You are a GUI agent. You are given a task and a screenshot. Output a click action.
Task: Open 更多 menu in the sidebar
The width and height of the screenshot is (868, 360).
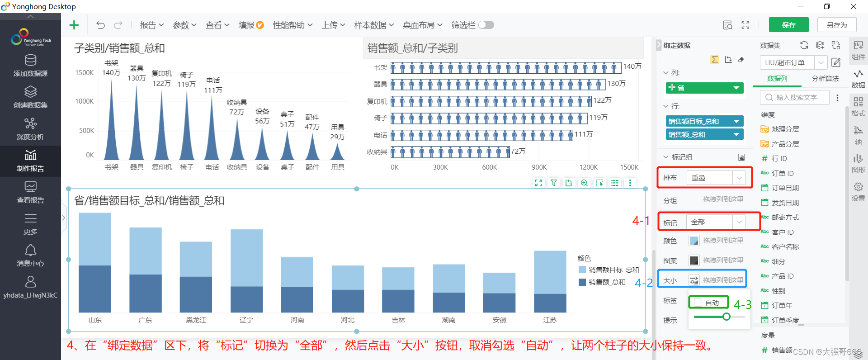(30, 224)
